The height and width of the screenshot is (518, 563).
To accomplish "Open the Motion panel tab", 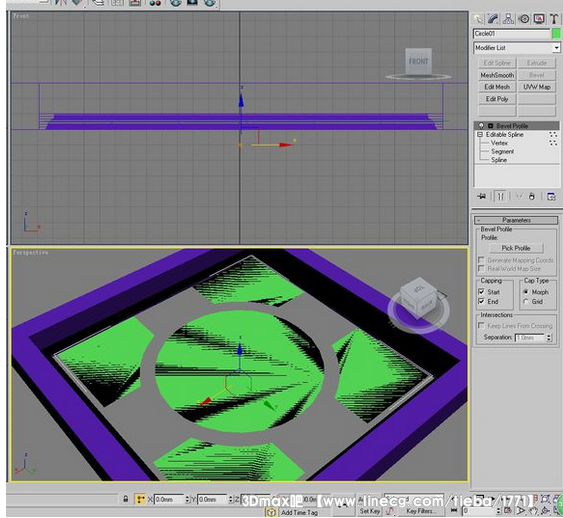I will (x=524, y=19).
